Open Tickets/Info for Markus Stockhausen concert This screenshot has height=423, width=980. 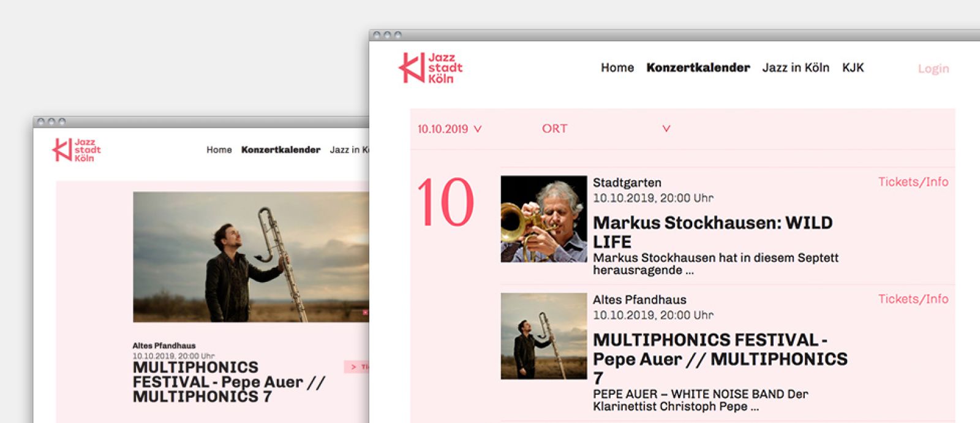(x=913, y=182)
